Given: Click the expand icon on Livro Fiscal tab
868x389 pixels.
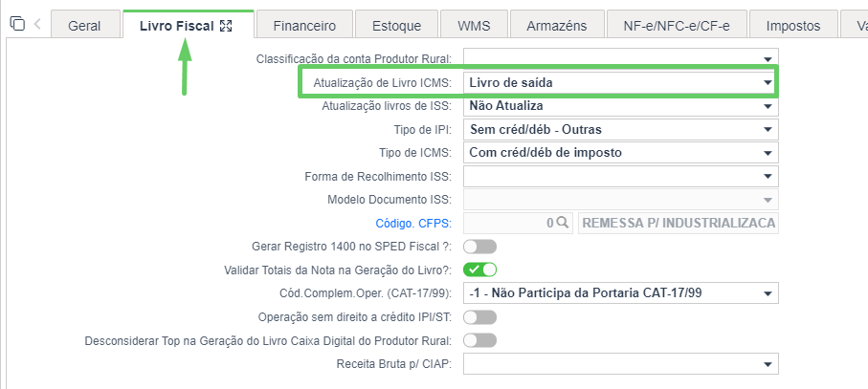Looking at the screenshot, I should click(226, 26).
